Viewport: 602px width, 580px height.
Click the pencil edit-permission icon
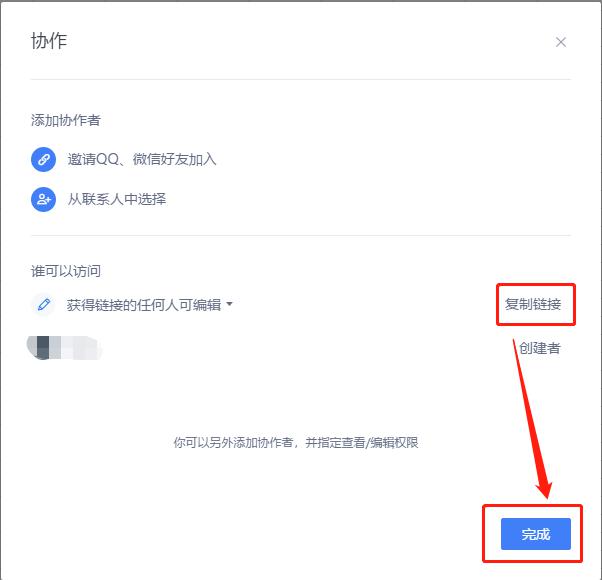coord(43,305)
